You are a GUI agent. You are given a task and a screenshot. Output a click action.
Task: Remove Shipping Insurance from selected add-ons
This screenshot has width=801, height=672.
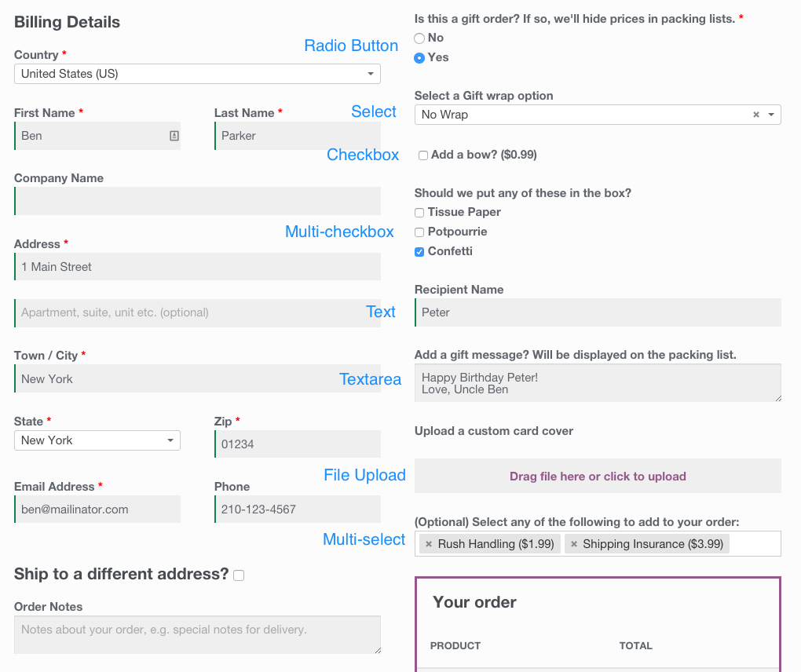click(x=574, y=544)
